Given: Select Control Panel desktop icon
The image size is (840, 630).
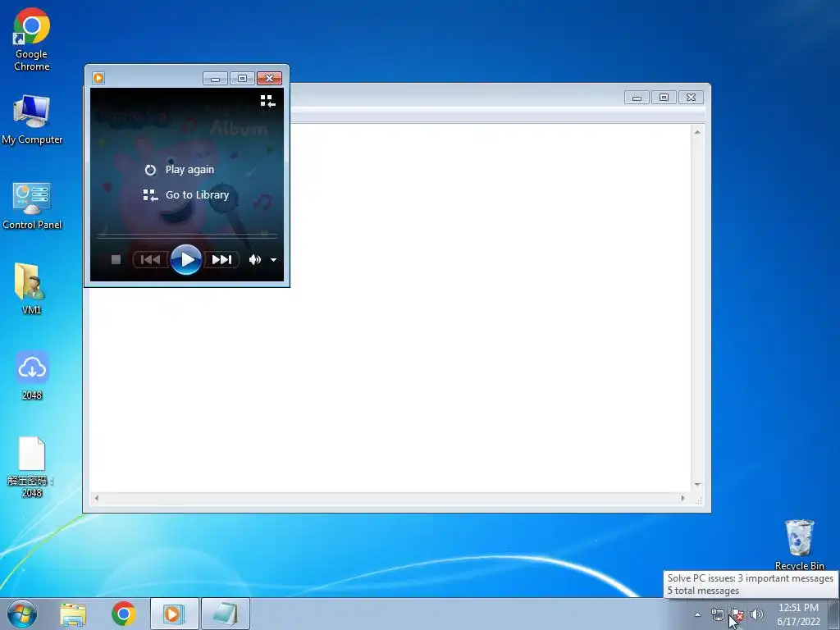Looking at the screenshot, I should point(32,206).
